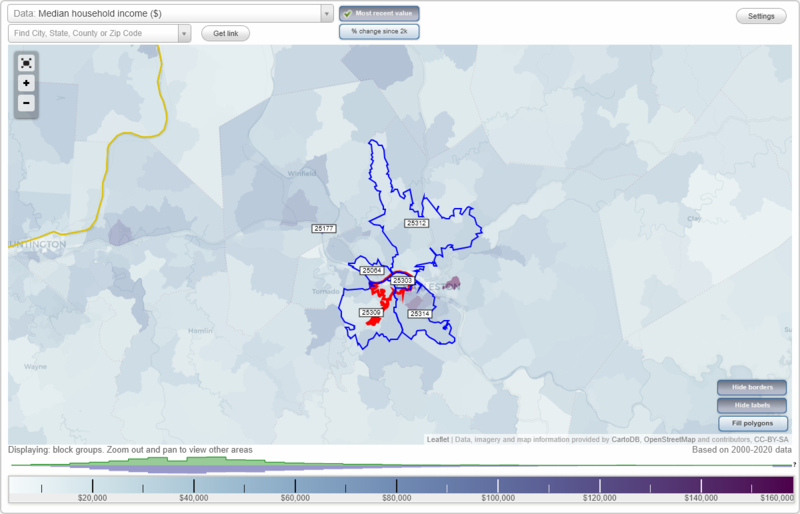Click the 25309 zip code marker
The height and width of the screenshot is (514, 800).
pyautogui.click(x=371, y=312)
